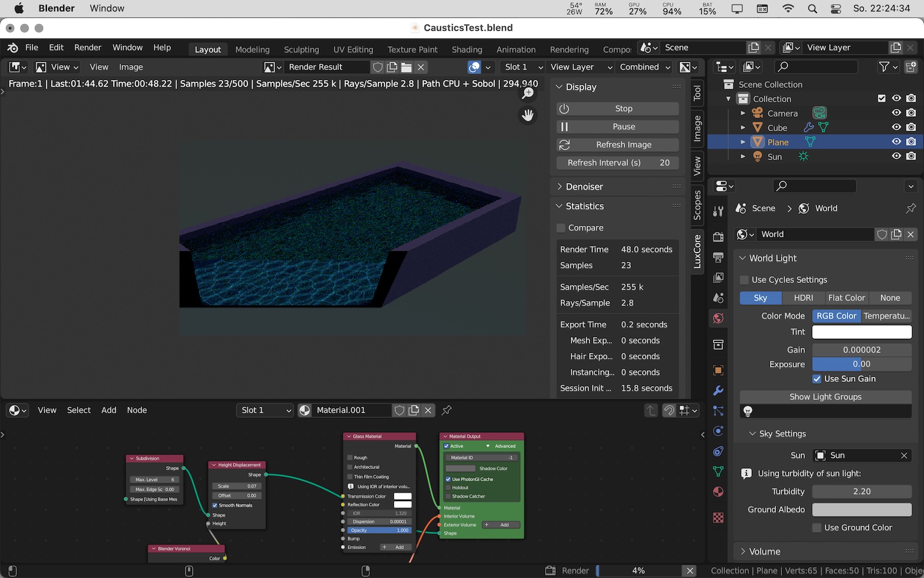Open the Physics properties tab icon
This screenshot has height=578, width=924.
(718, 431)
